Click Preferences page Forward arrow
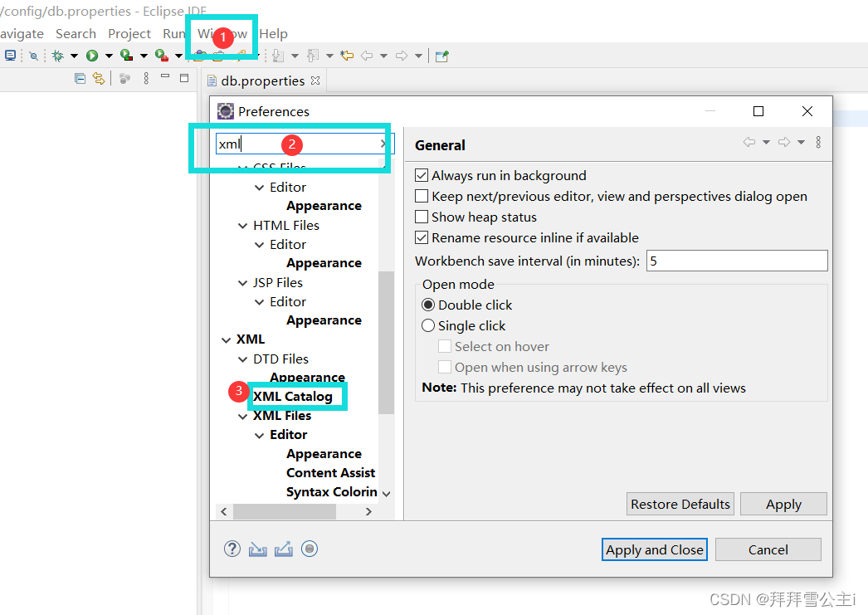The width and height of the screenshot is (868, 615). [x=784, y=142]
